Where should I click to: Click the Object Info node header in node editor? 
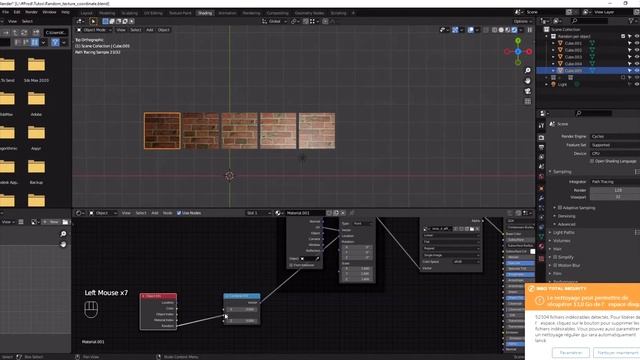point(158,296)
